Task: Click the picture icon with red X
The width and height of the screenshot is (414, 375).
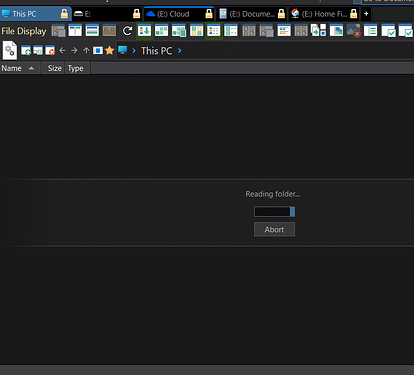Action: pyautogui.click(x=353, y=31)
